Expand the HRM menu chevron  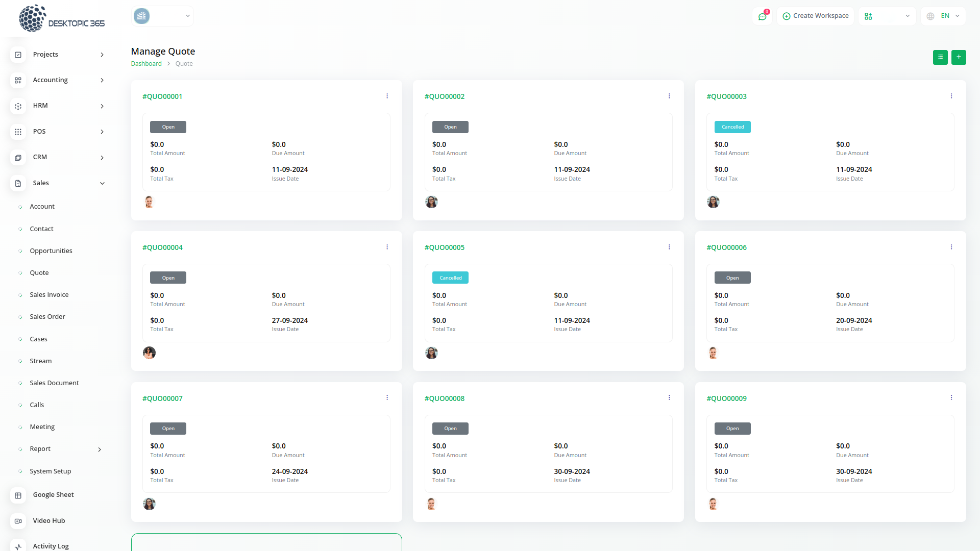tap(102, 106)
